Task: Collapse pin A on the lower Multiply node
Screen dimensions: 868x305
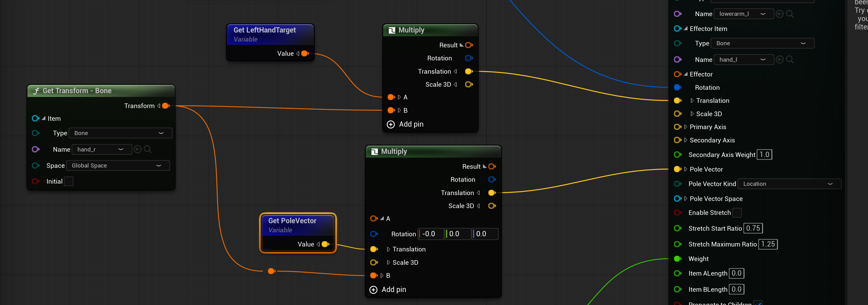Action: (x=382, y=219)
